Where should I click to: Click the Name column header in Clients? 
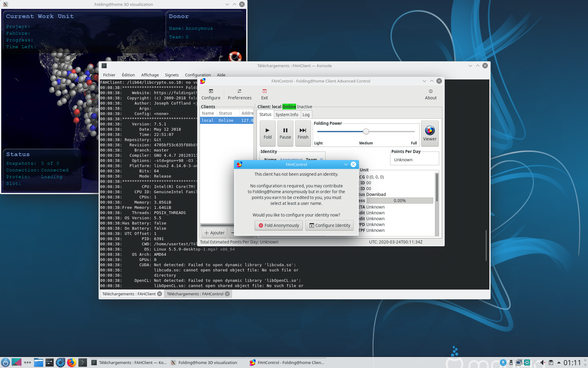(208, 113)
